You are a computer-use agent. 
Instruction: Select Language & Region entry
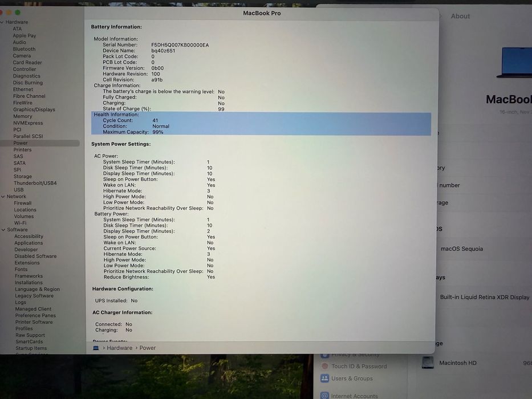[x=37, y=290]
